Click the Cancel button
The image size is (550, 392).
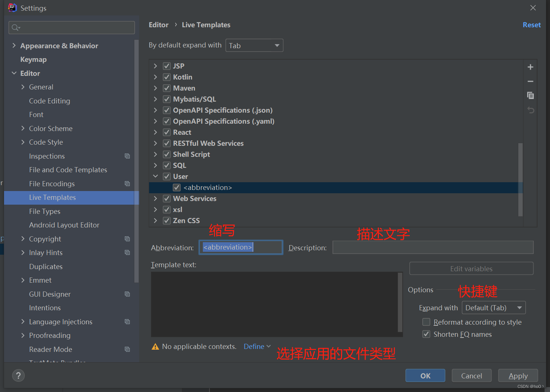(x=472, y=375)
